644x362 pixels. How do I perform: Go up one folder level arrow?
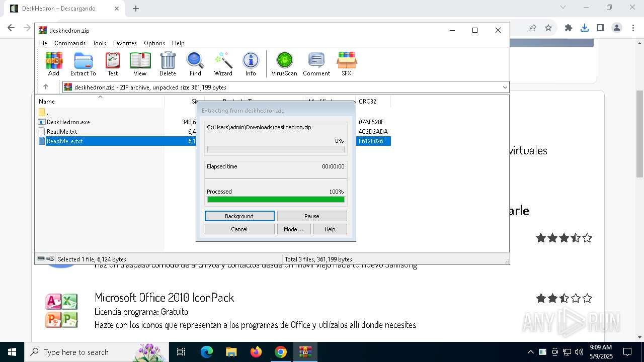pos(46,87)
